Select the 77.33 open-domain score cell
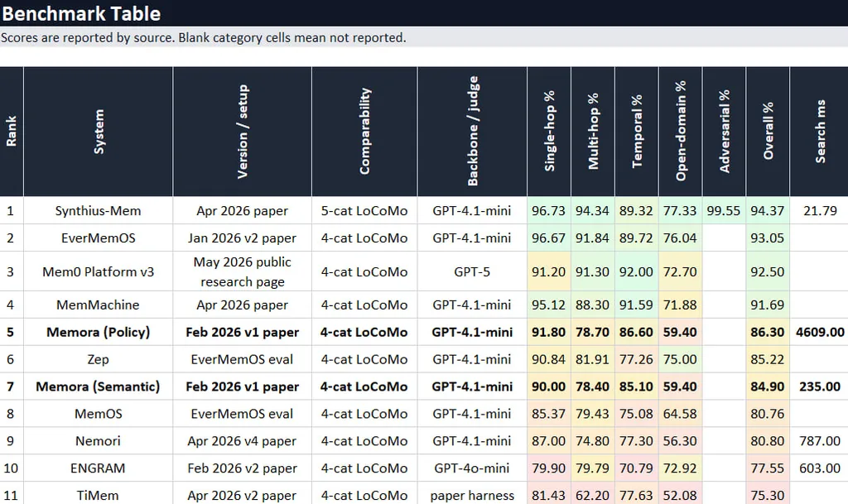 (x=681, y=211)
